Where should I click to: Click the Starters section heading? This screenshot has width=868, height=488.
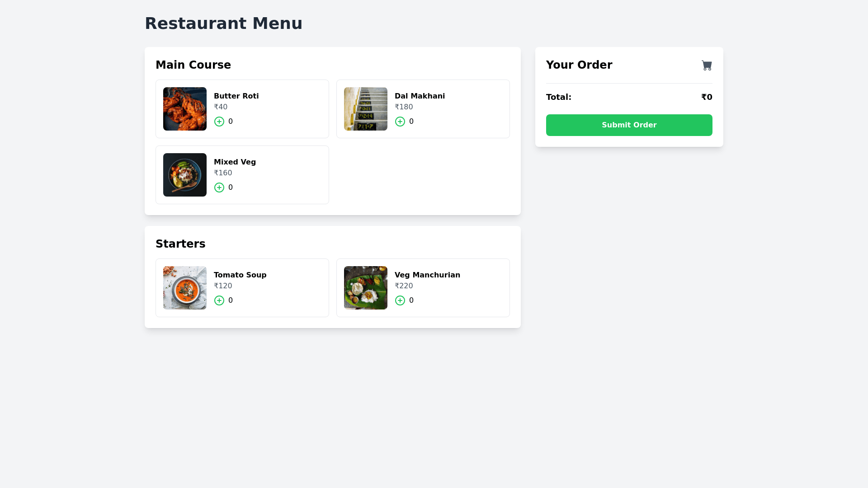pyautogui.click(x=180, y=244)
